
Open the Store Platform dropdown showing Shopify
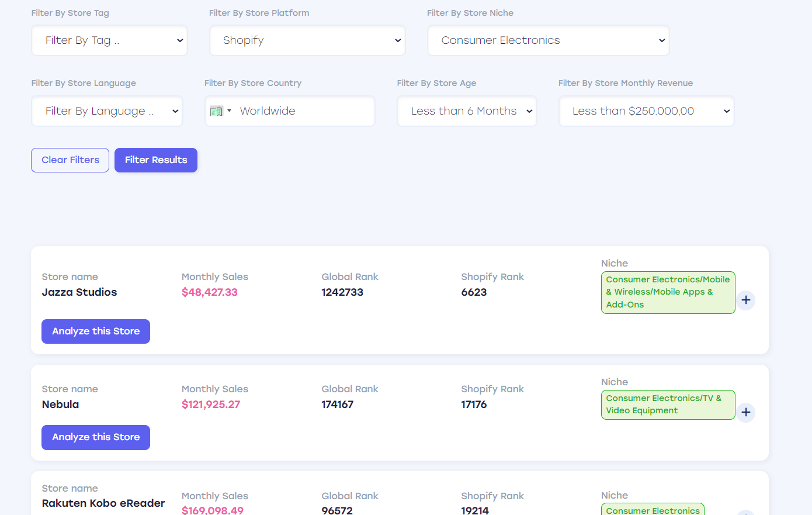(x=307, y=40)
